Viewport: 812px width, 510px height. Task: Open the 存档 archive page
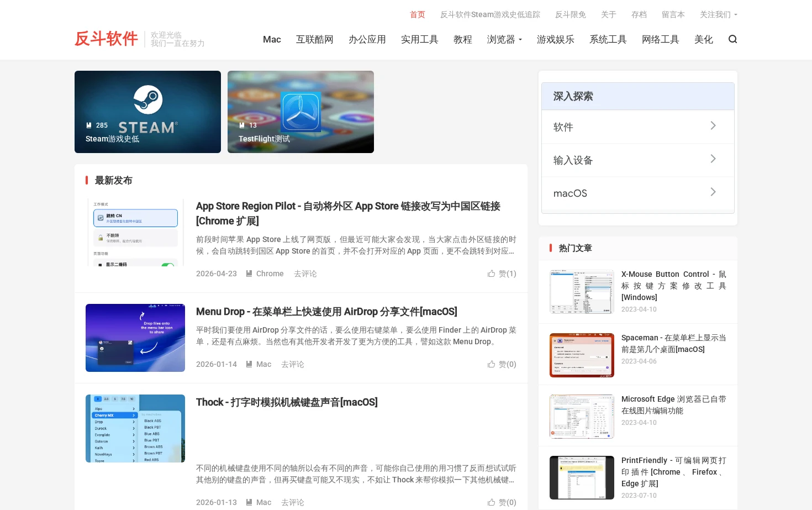point(639,15)
